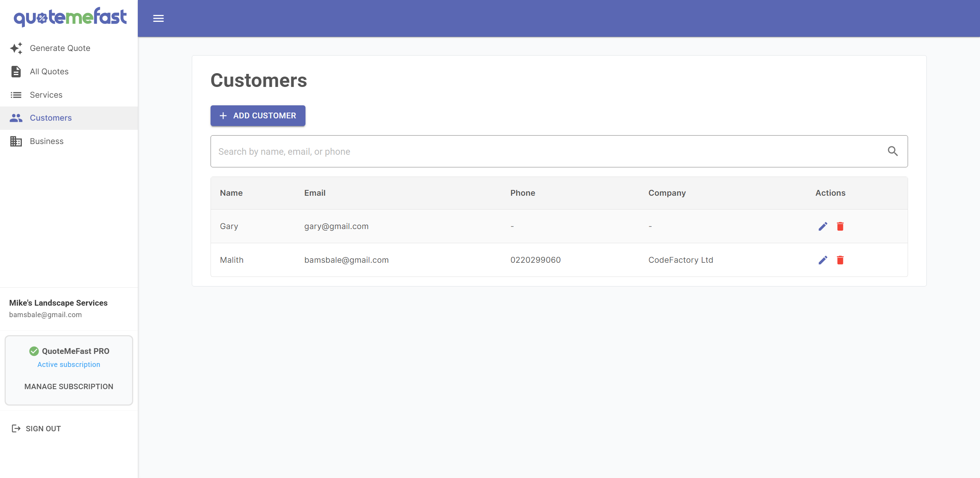Image resolution: width=980 pixels, height=478 pixels.
Task: Click the name cell Malith
Action: tap(232, 260)
